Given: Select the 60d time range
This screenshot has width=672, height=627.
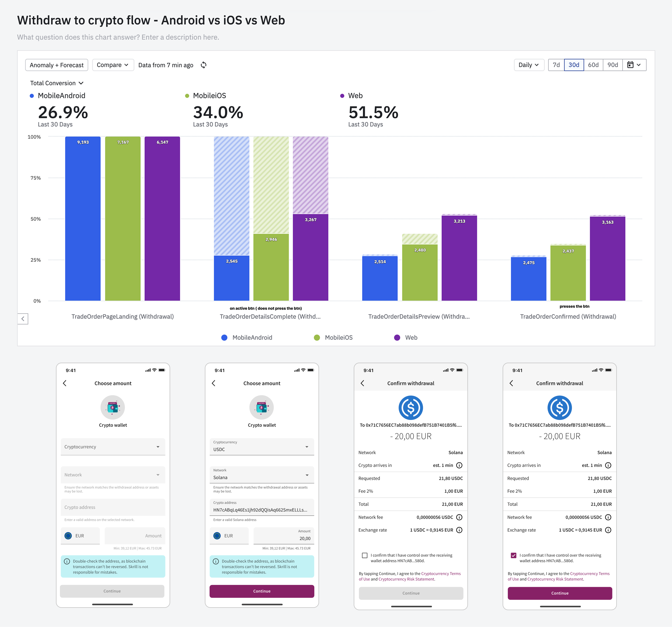Looking at the screenshot, I should point(593,65).
